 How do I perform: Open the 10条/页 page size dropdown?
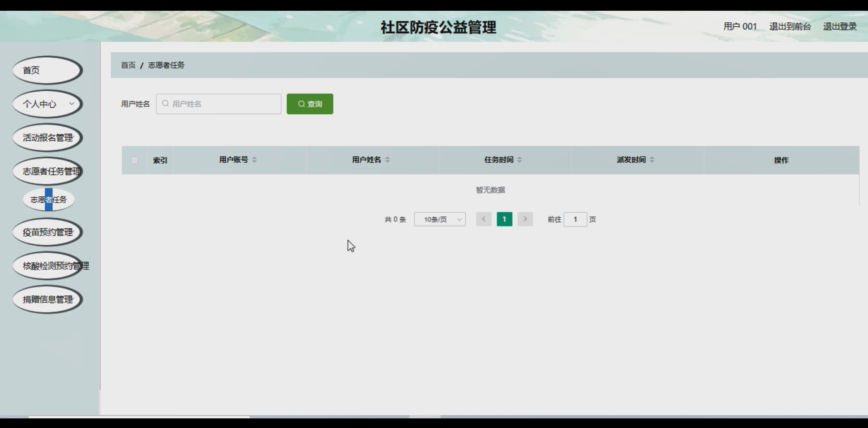[440, 219]
